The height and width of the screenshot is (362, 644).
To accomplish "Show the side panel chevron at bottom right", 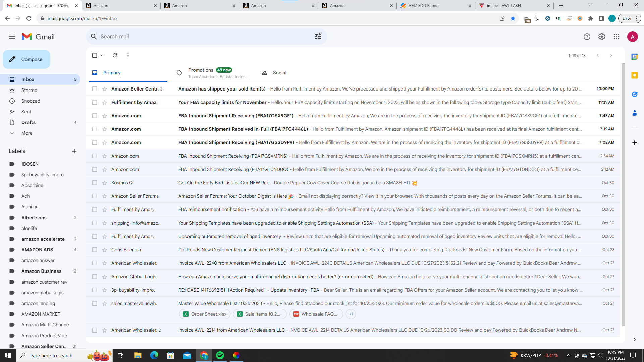I will [635, 339].
